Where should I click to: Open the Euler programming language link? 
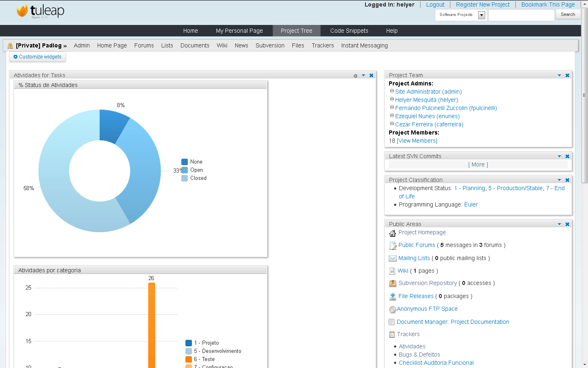point(471,204)
